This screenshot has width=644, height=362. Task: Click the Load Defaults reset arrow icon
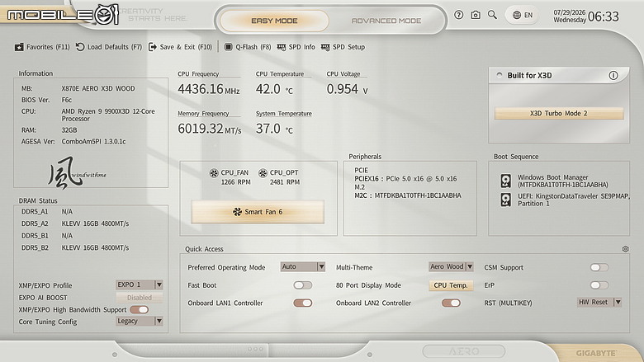[x=80, y=47]
